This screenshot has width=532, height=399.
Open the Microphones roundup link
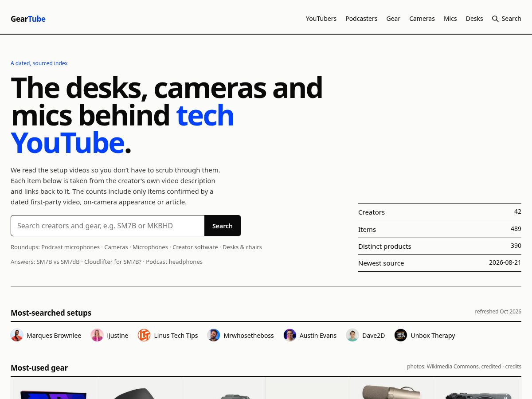[x=150, y=247]
